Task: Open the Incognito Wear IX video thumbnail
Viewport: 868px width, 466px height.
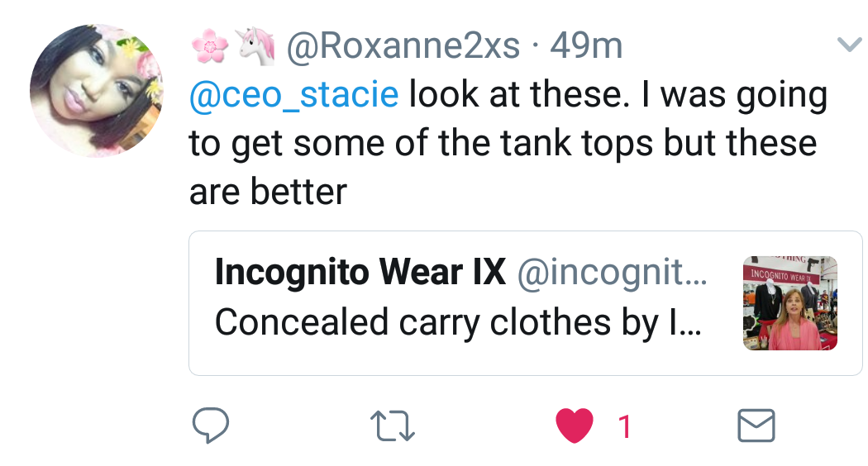Action: click(789, 303)
